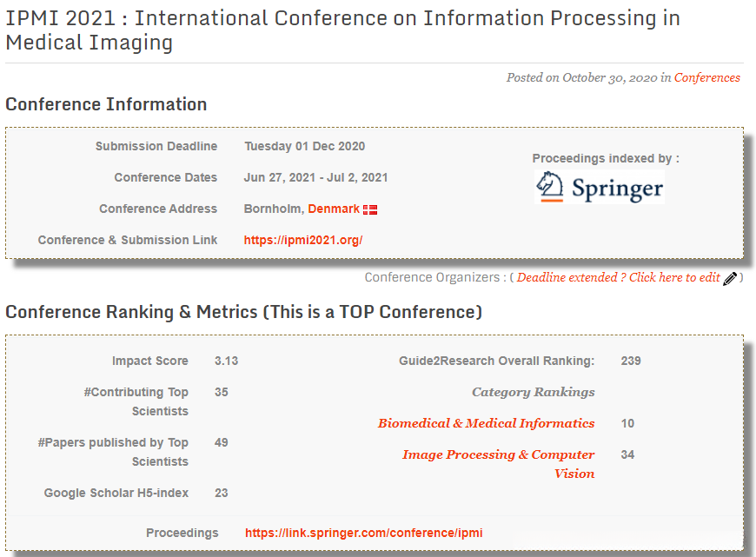Click 'Conference Organizers :' text
Viewport: 756px width, 557px height.
tap(435, 277)
